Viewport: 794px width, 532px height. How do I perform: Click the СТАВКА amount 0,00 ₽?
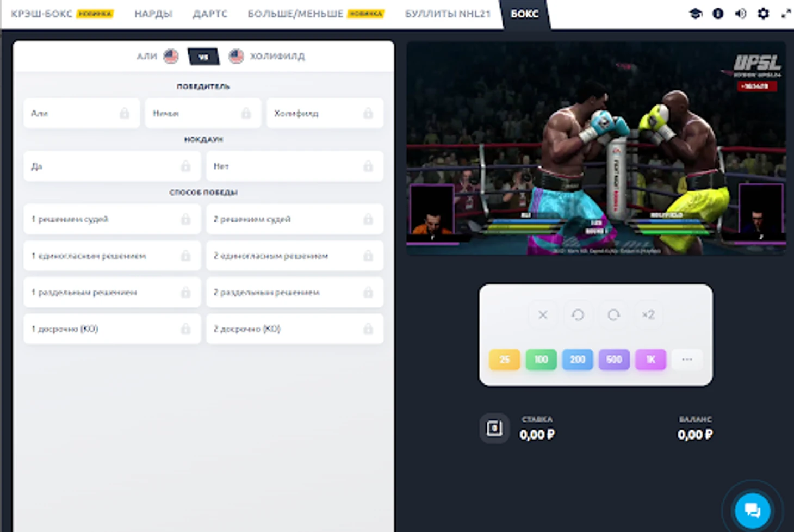pyautogui.click(x=537, y=435)
